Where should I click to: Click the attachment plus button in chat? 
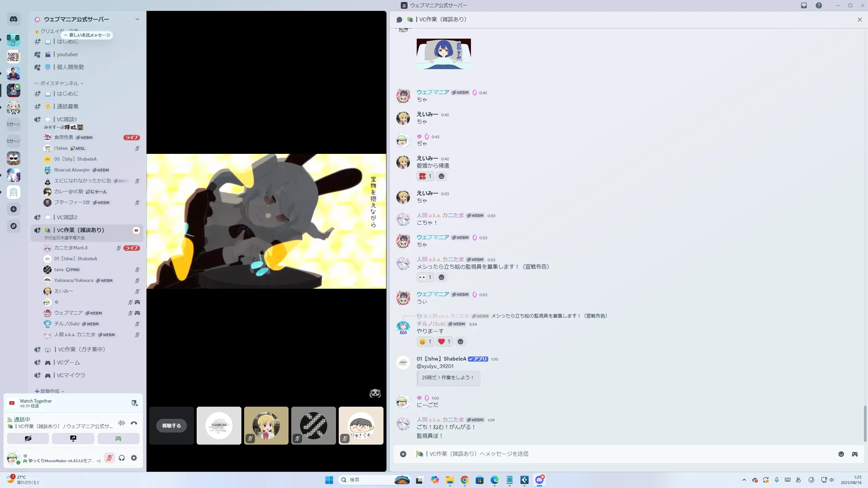point(403,454)
